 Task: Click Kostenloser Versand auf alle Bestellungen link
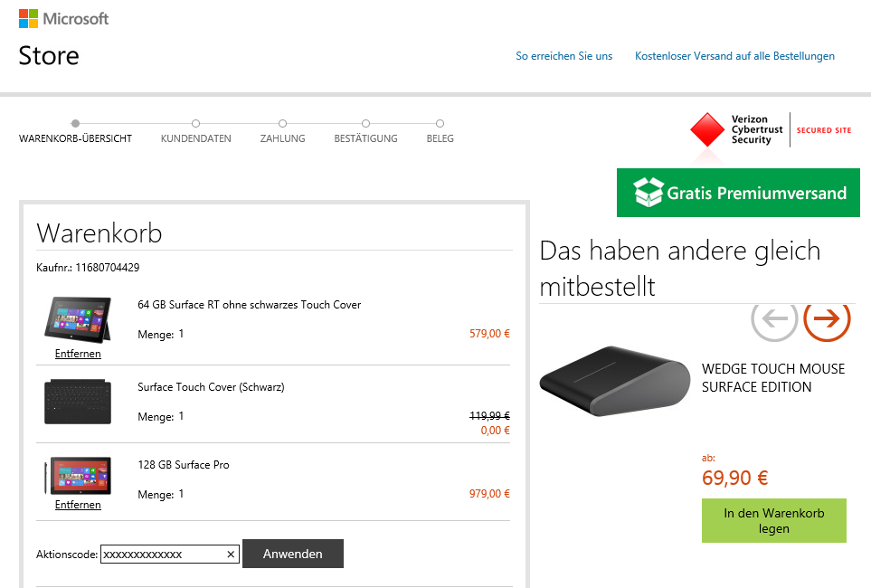[x=734, y=56]
